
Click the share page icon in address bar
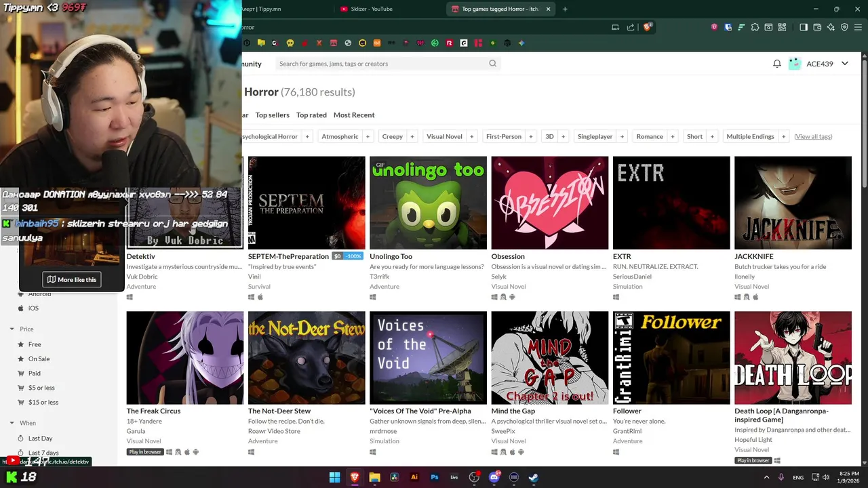coord(631,27)
